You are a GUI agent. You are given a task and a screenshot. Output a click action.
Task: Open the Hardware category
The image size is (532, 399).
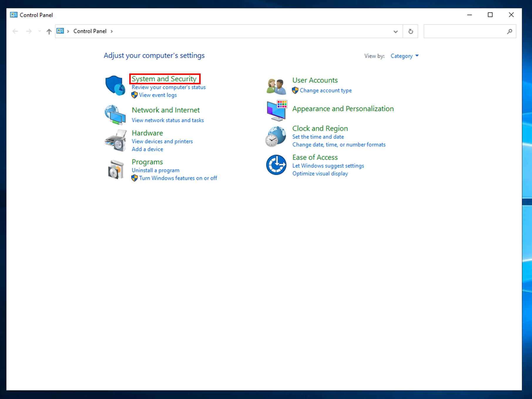(147, 133)
